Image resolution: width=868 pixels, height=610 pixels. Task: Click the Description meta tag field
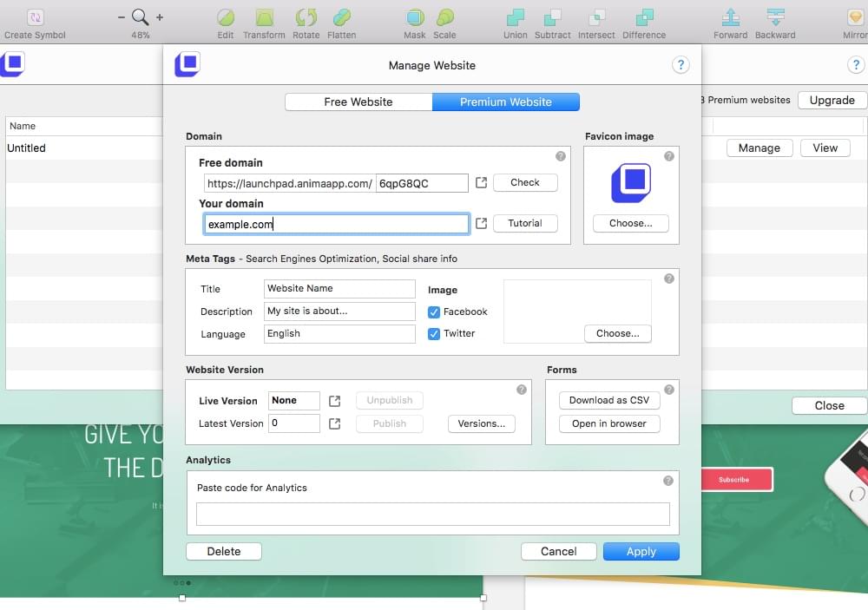pyautogui.click(x=339, y=312)
